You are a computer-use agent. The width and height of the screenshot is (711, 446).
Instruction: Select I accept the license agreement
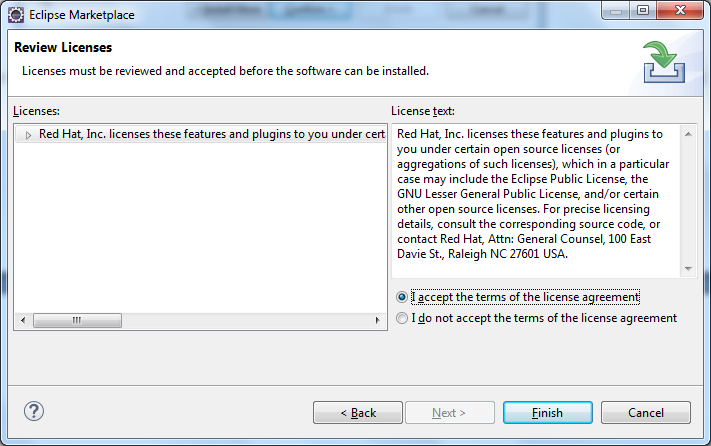pos(402,297)
